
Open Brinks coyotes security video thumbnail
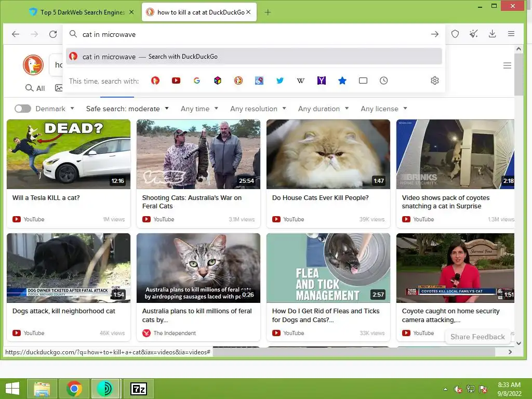(455, 154)
